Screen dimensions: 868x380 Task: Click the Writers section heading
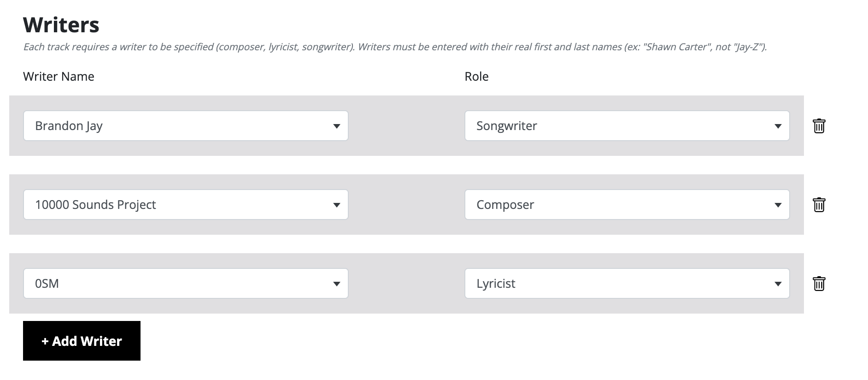point(61,25)
